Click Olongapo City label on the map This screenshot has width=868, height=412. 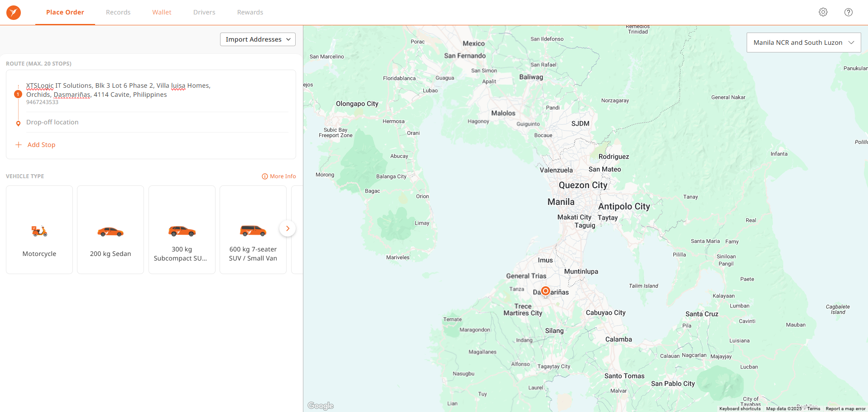(x=357, y=104)
